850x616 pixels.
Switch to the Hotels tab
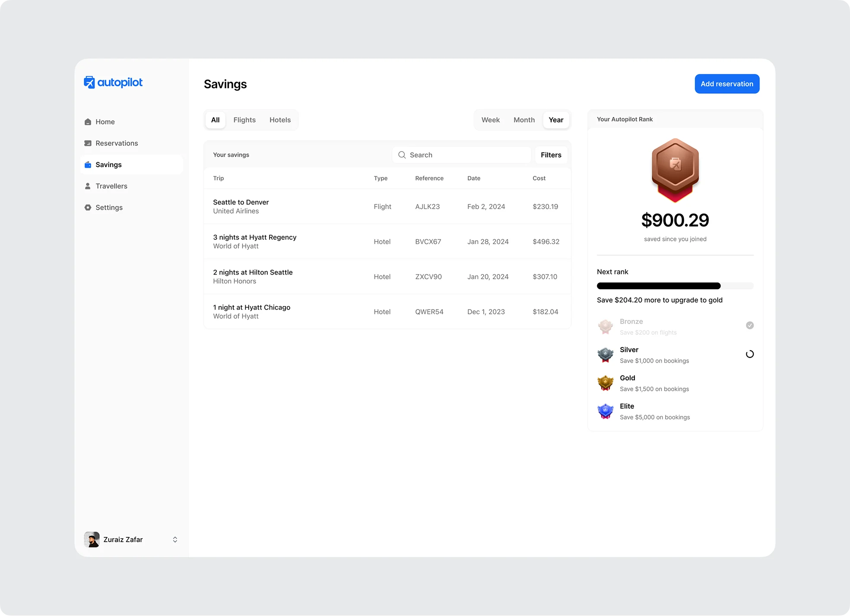click(x=280, y=120)
